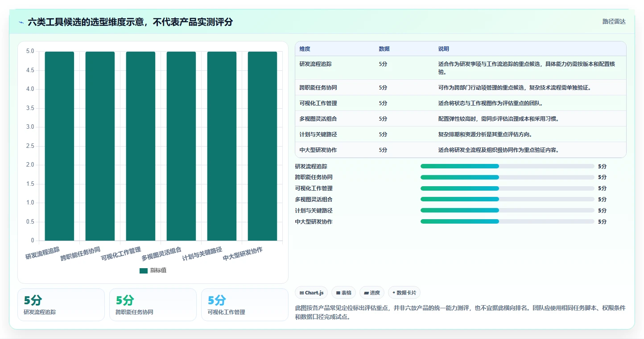
Task: Click description starting 可作为跨部门行动项管理
Action: pos(515,87)
